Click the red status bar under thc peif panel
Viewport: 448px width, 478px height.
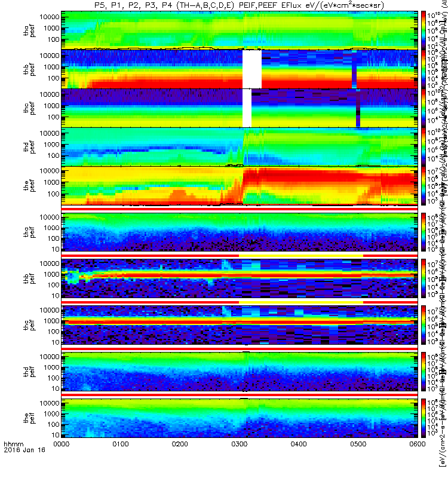click(240, 348)
